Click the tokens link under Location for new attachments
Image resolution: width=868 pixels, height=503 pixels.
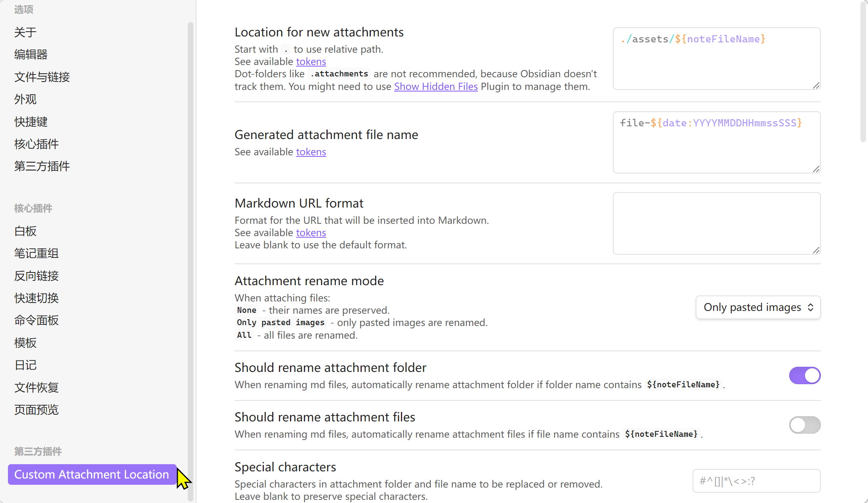pyautogui.click(x=311, y=62)
